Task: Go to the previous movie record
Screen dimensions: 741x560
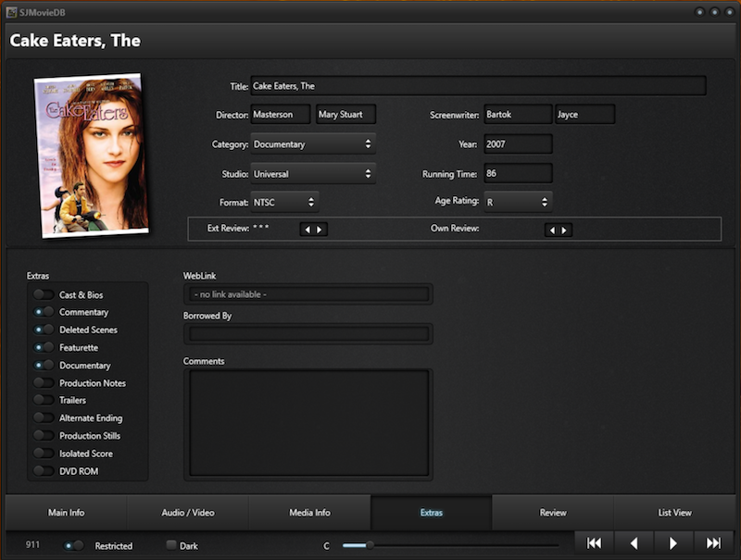Action: [x=634, y=543]
